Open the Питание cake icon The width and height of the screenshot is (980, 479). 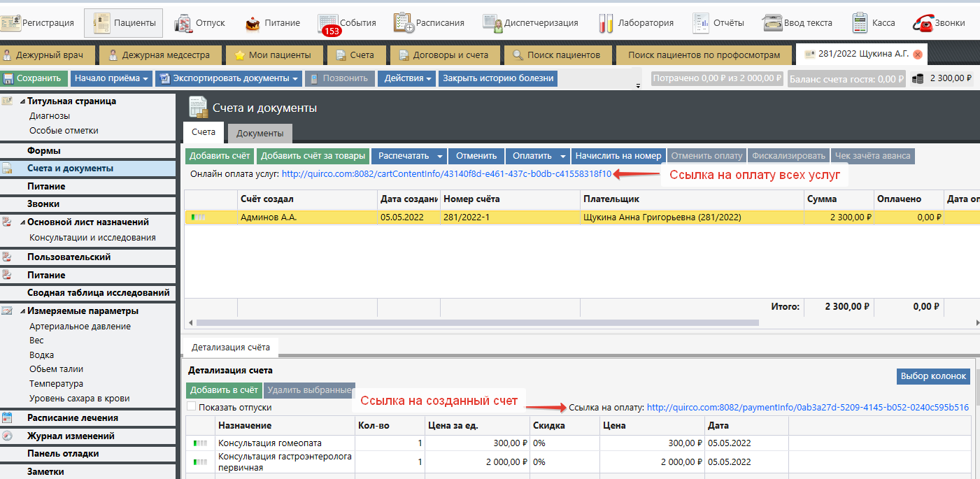[x=253, y=23]
